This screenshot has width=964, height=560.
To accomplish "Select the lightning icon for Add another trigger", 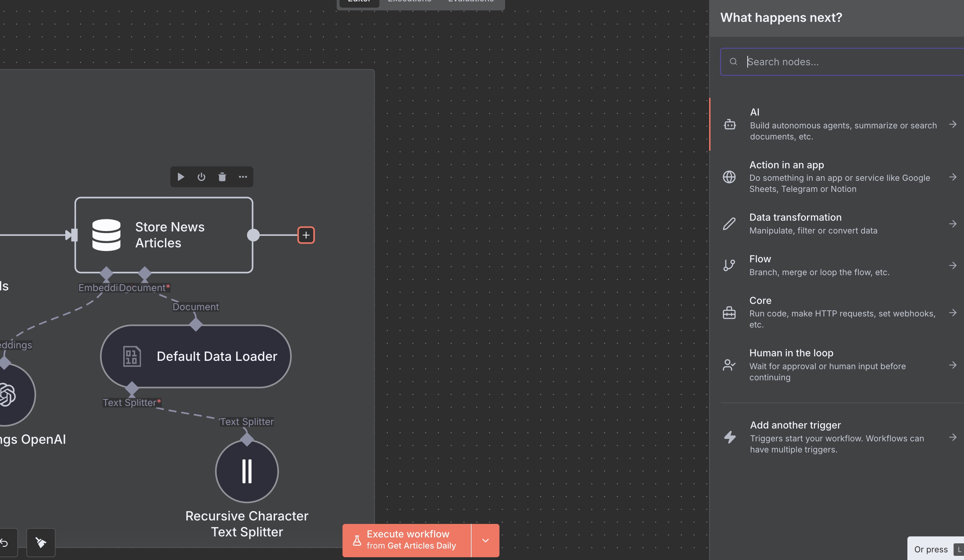I will tap(730, 438).
